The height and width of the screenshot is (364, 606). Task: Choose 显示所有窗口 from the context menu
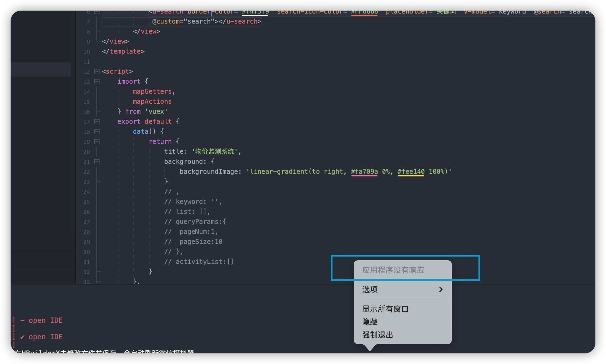pos(385,309)
